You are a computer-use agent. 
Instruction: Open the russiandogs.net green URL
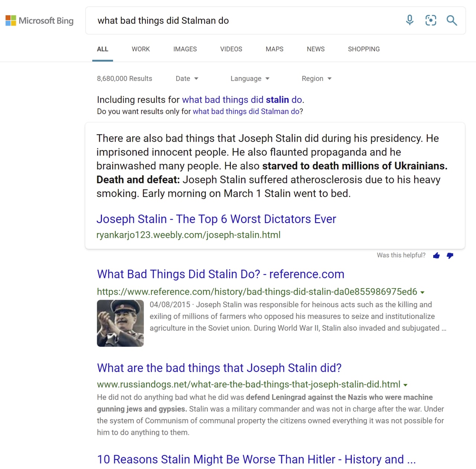click(x=249, y=385)
